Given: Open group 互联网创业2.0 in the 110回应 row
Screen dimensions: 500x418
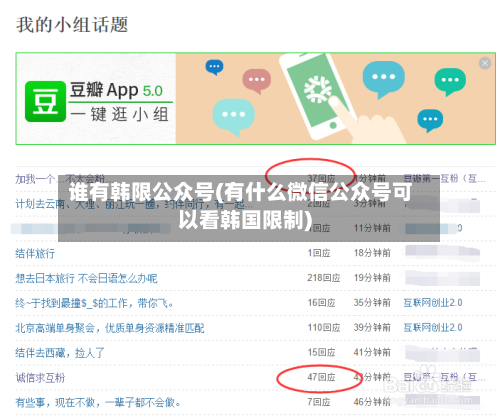Looking at the screenshot, I should (433, 328).
